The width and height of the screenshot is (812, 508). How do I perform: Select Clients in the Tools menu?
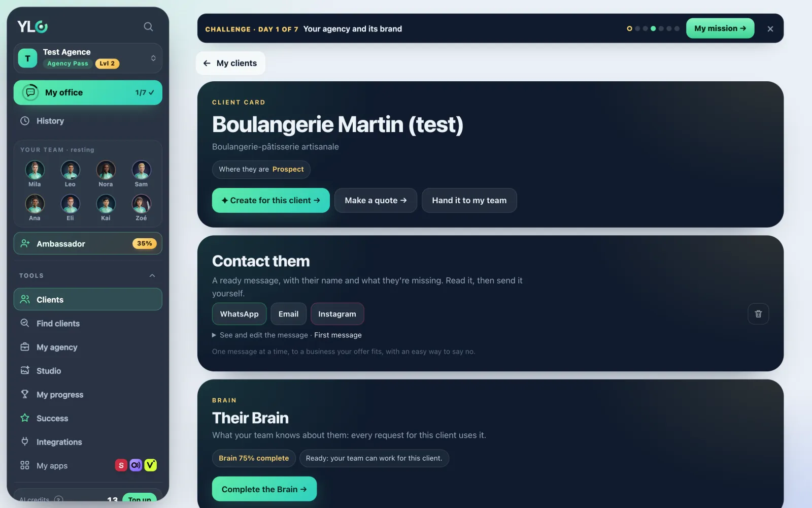pos(88,300)
